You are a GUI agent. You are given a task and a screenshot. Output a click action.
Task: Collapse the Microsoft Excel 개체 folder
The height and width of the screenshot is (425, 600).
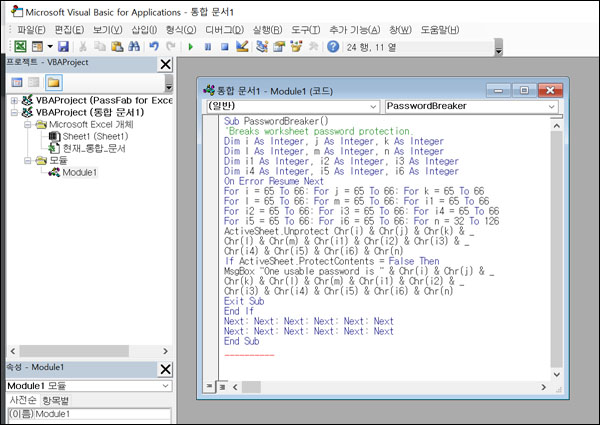tap(27, 125)
